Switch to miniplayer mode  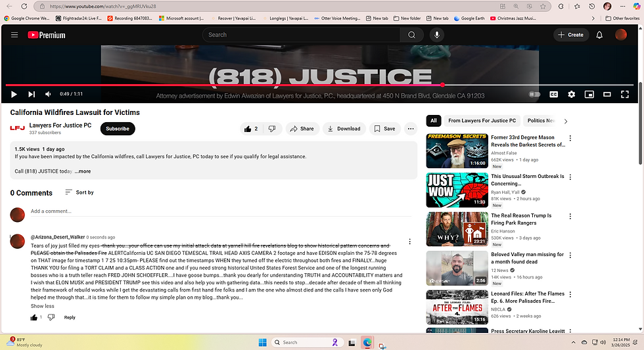(x=589, y=95)
